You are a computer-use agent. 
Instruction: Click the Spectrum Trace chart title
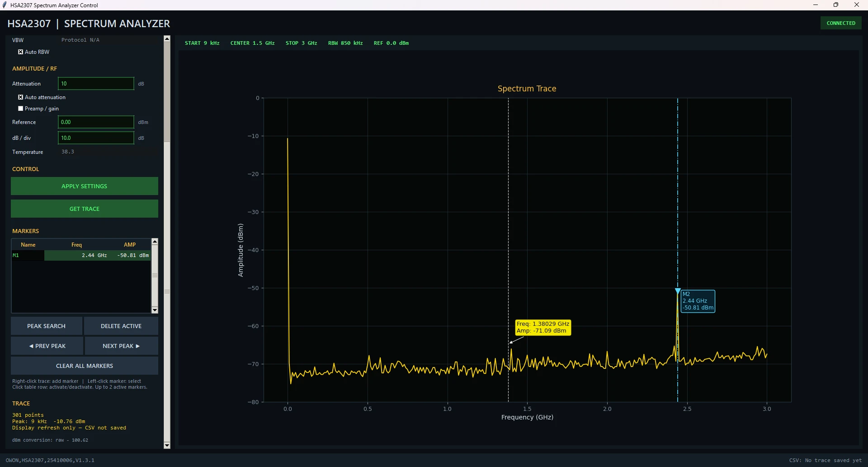point(527,89)
